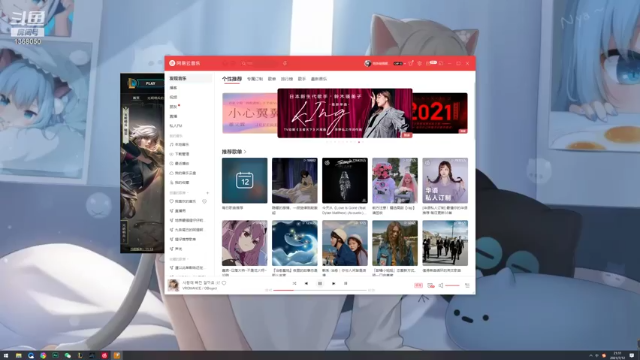Open WeChat from the taskbar
640x360 pixels.
click(68, 356)
